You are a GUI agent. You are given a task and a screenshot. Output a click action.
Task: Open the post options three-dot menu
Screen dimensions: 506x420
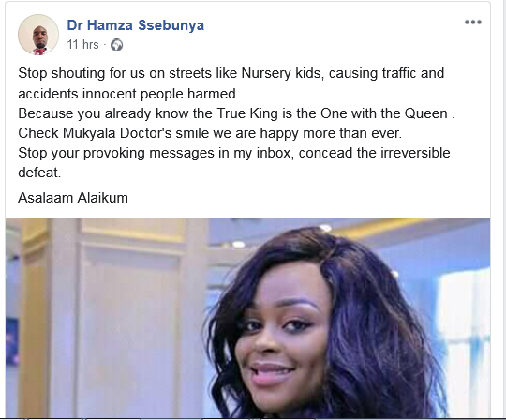(473, 22)
